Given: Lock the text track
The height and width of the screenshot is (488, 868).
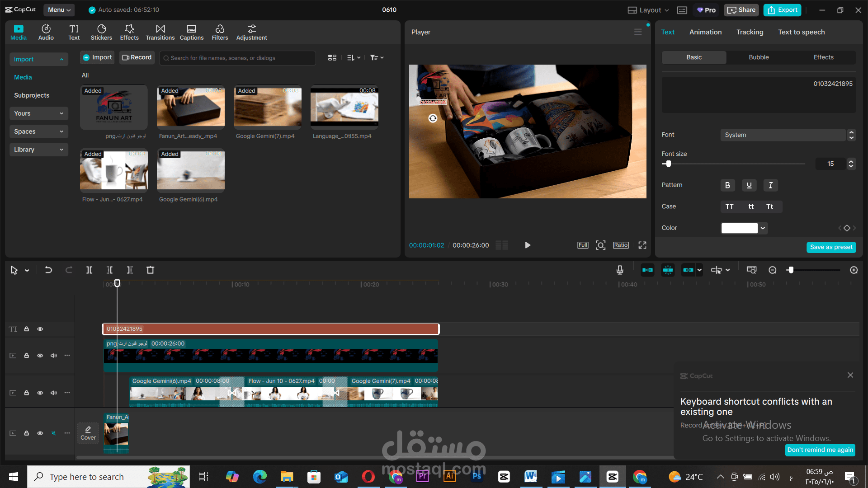Looking at the screenshot, I should (27, 329).
